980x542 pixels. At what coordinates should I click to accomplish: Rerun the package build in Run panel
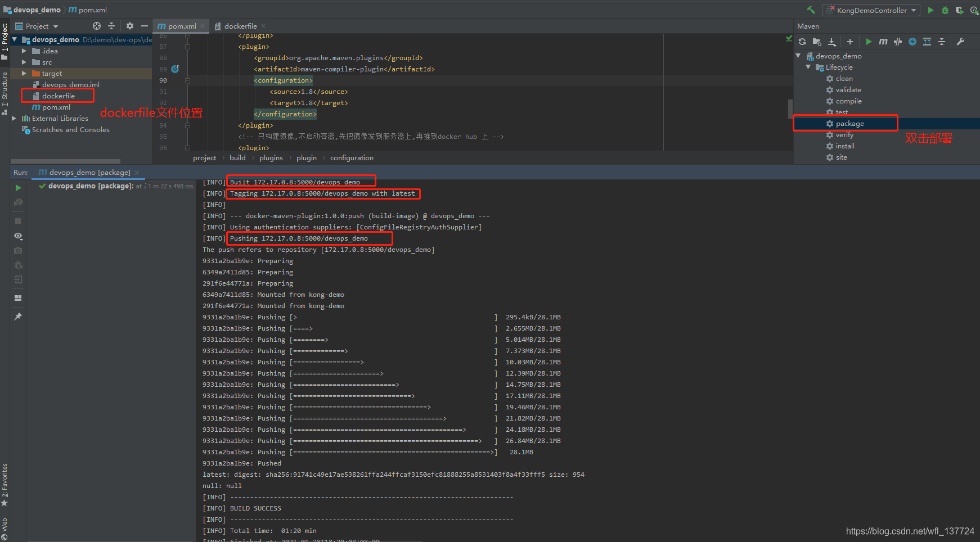[x=18, y=188]
